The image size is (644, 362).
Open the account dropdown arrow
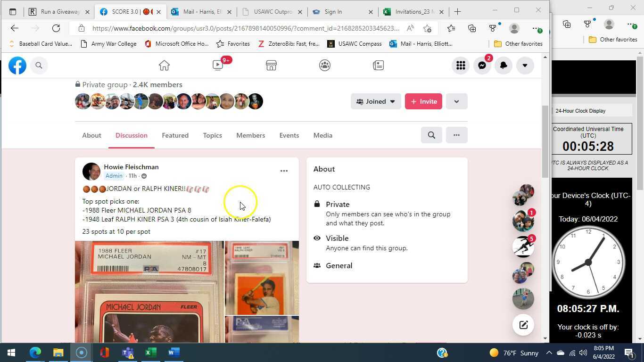[525, 66]
